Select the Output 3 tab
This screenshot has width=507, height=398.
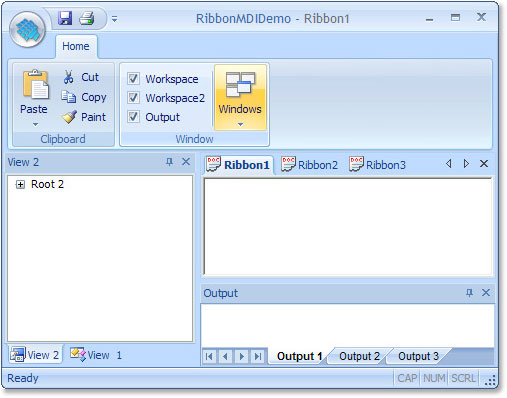(x=418, y=356)
